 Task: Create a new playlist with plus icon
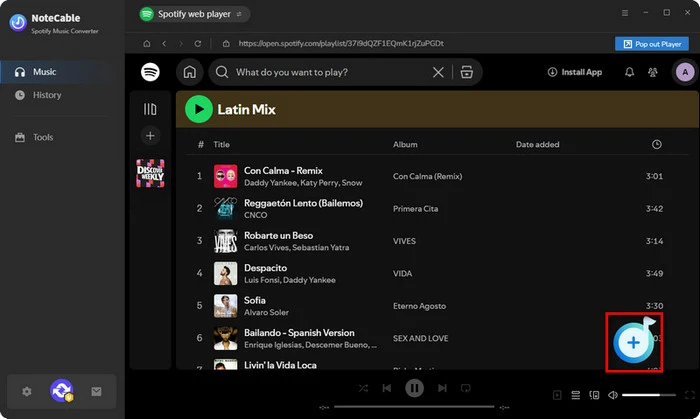click(x=150, y=136)
